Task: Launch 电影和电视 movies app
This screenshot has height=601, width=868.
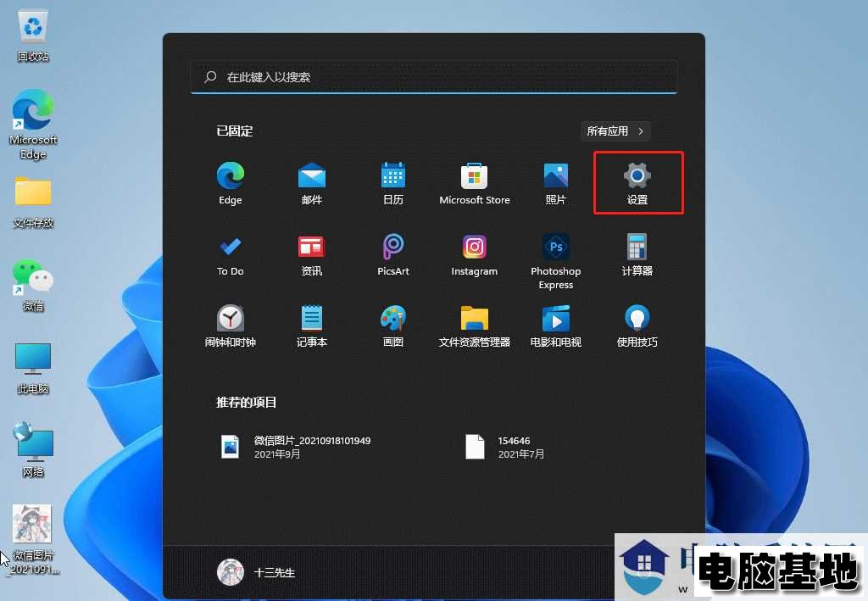Action: 556,326
